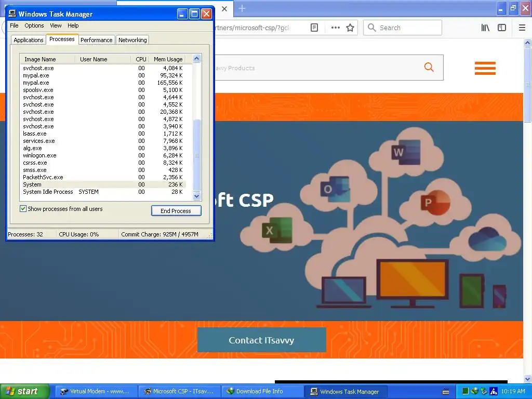Viewport: 532px width, 399px height.
Task: Open the page actions three-dot menu
Action: pos(335,28)
